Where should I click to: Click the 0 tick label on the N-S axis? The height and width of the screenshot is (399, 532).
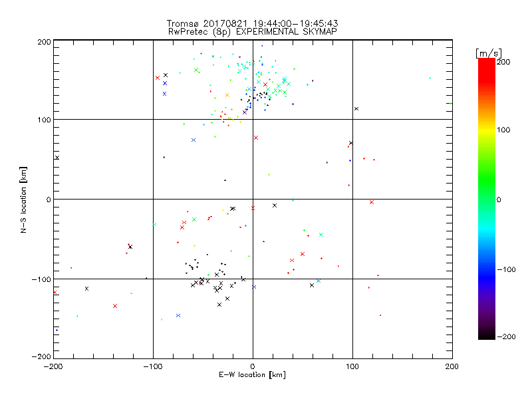[49, 200]
